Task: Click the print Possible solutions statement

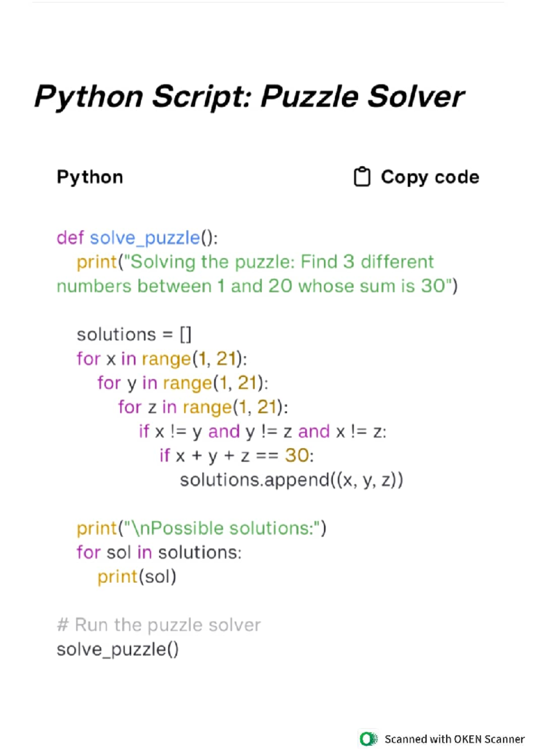Action: (x=201, y=528)
